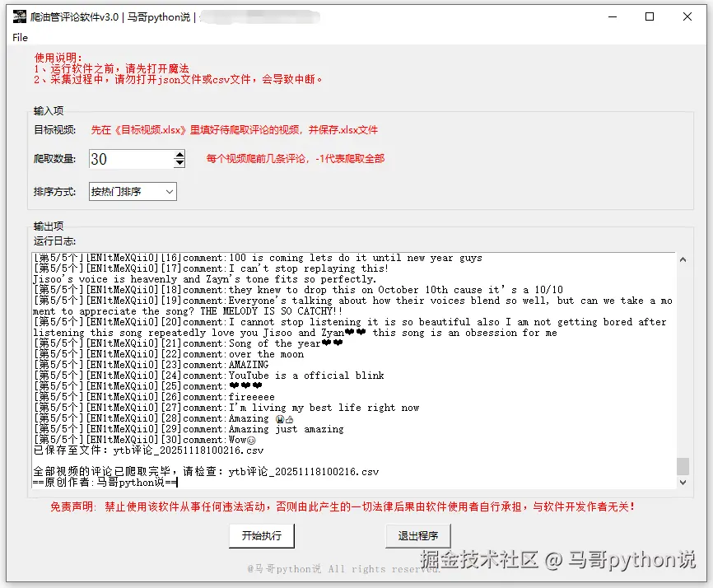Click the log scrollbar's down arrow
This screenshot has width=713, height=588.
683,482
